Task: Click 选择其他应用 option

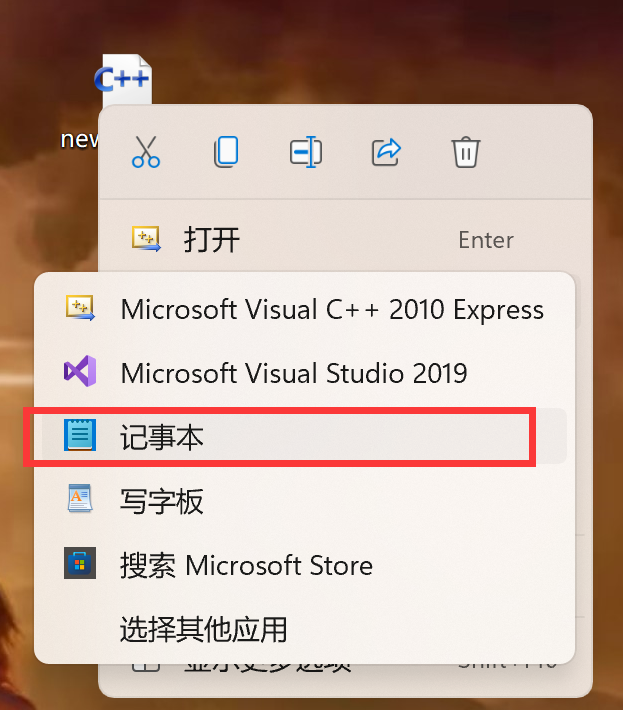Action: [304, 629]
